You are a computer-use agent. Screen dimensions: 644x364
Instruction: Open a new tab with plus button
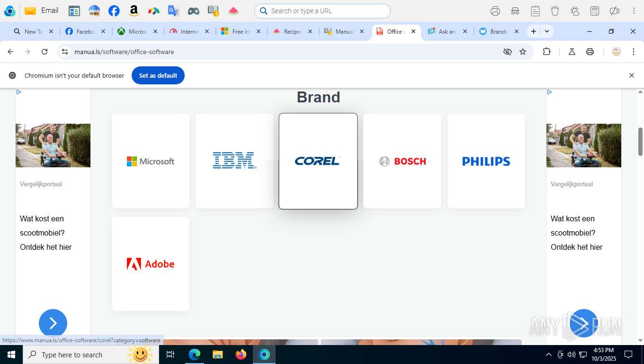534,31
